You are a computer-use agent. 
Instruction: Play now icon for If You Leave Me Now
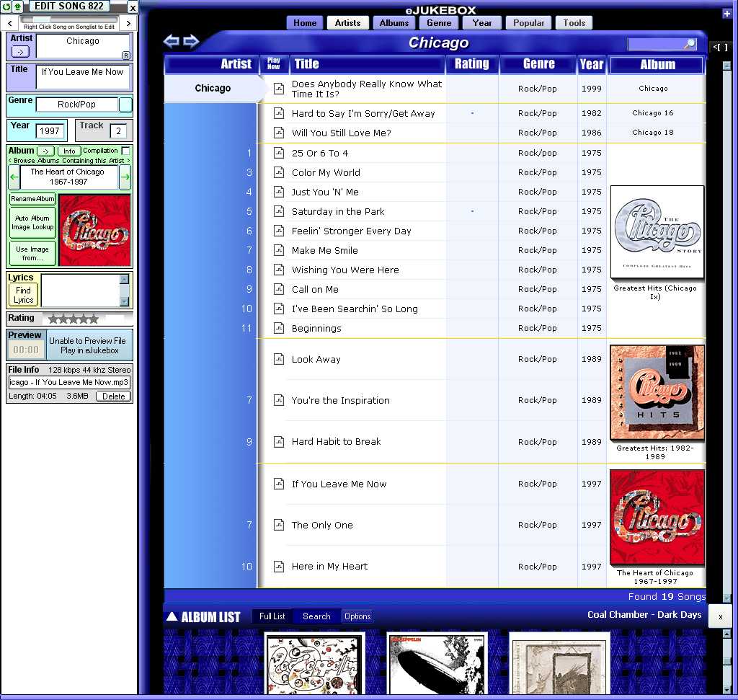click(279, 484)
